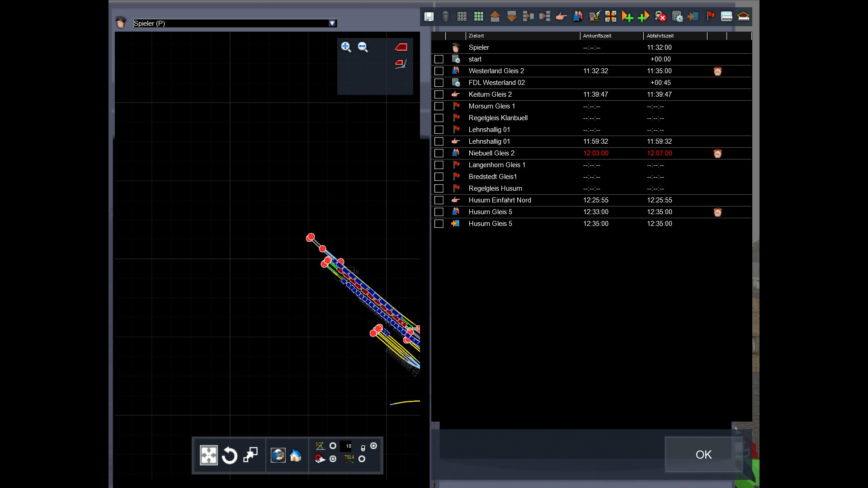This screenshot has height=488, width=868.
Task: Click the save timetable floppy icon
Action: coord(429,17)
